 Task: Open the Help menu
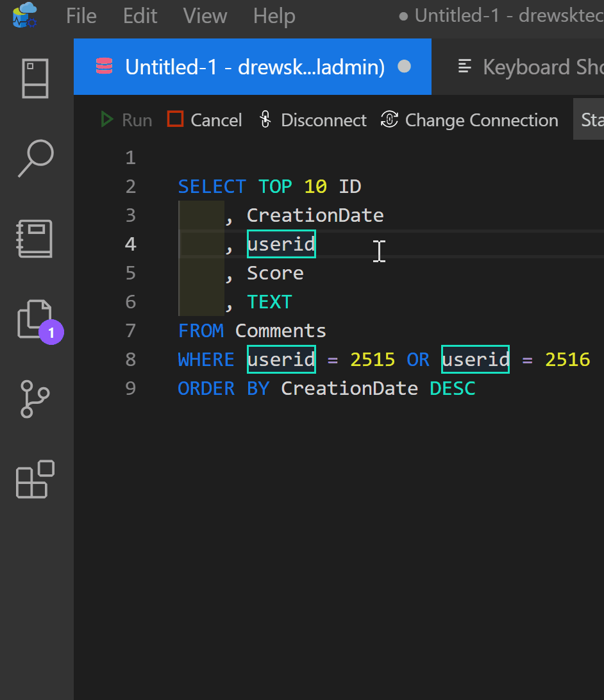coord(274,15)
